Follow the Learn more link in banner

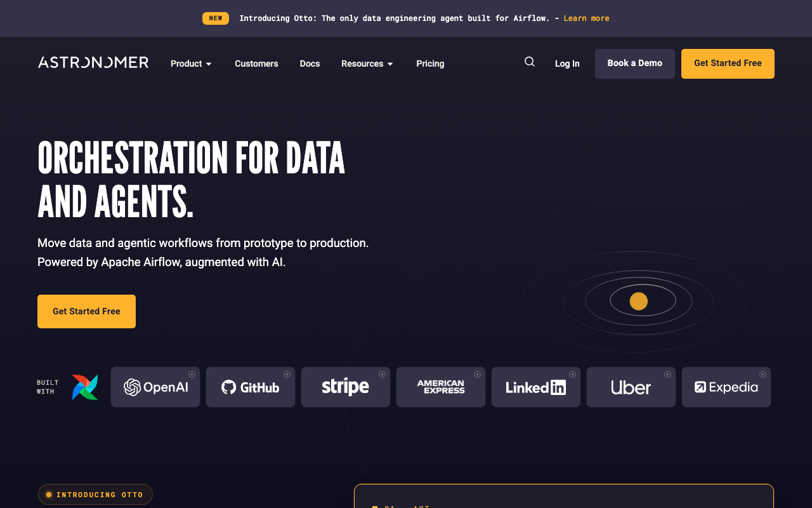[586, 18]
